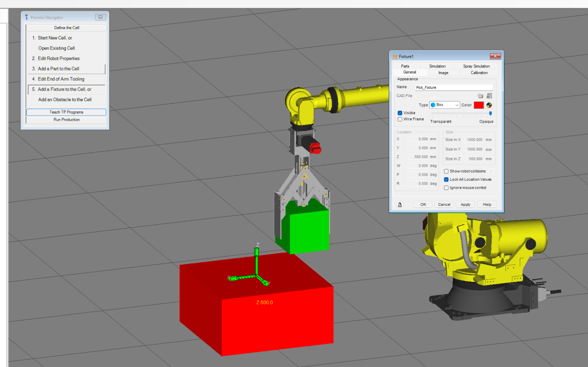Select step 3 Add a Part to the Cell
This screenshot has width=588, height=367.
[66, 69]
